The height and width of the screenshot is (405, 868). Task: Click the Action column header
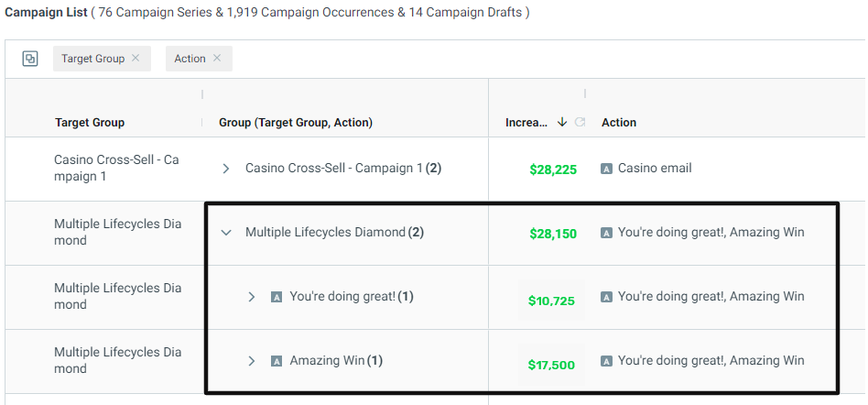click(619, 123)
